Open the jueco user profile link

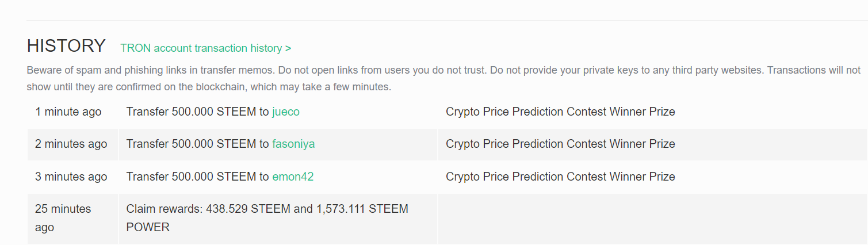286,112
